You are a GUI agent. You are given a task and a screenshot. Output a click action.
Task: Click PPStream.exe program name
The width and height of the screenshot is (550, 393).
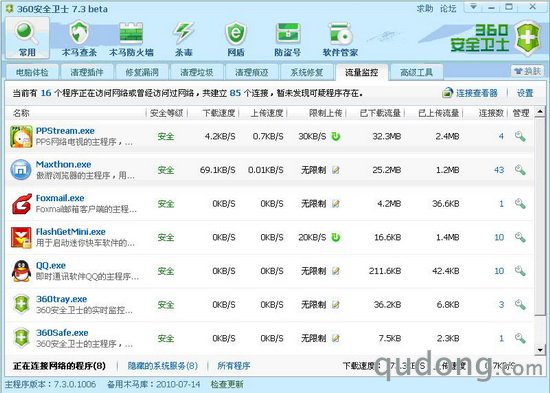pyautogui.click(x=65, y=131)
